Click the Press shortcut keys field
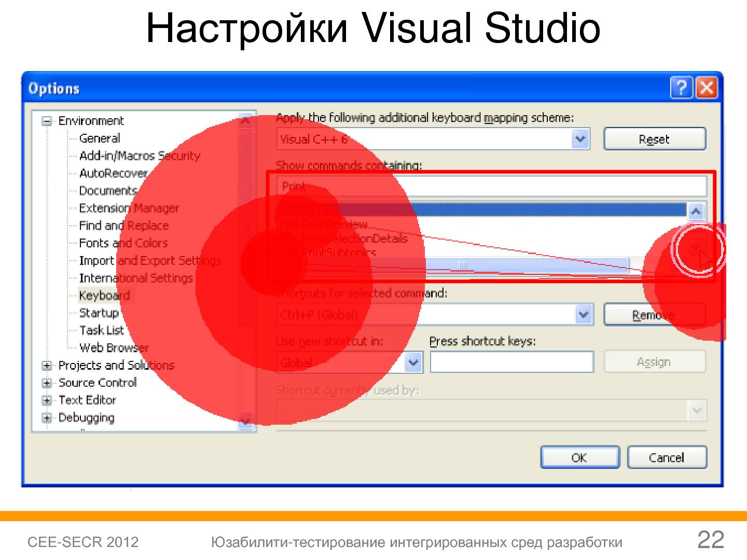 (511, 362)
